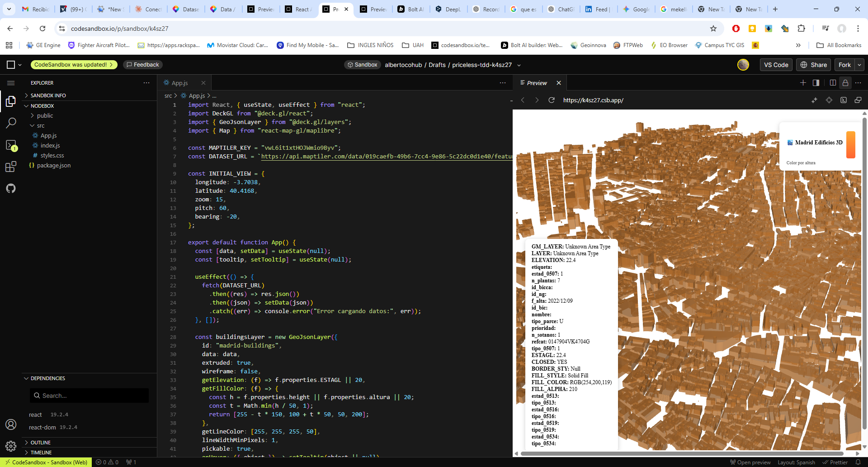Open the preview in a new window
The width and height of the screenshot is (868, 467).
858,100
